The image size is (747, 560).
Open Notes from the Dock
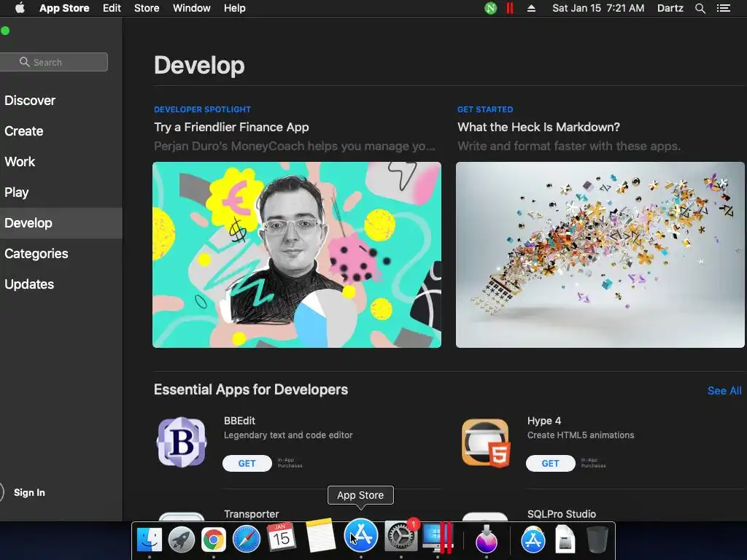pyautogui.click(x=320, y=536)
